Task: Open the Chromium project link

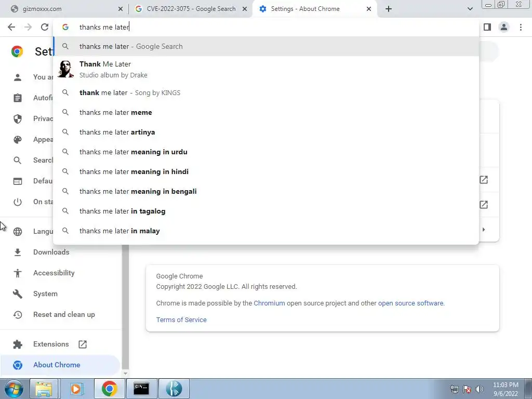Action: (x=269, y=303)
